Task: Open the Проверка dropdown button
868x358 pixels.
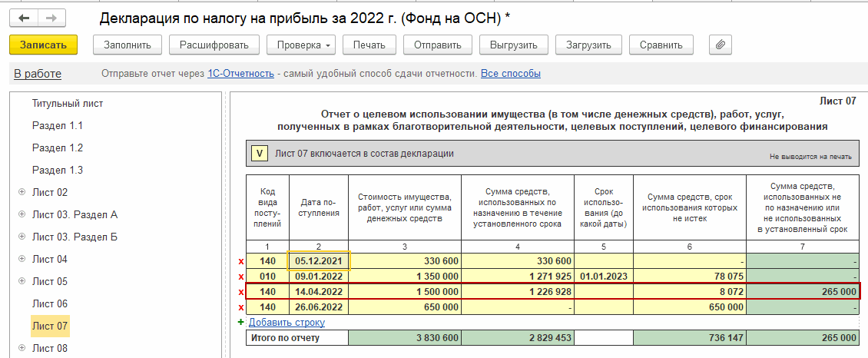Action: tap(300, 45)
